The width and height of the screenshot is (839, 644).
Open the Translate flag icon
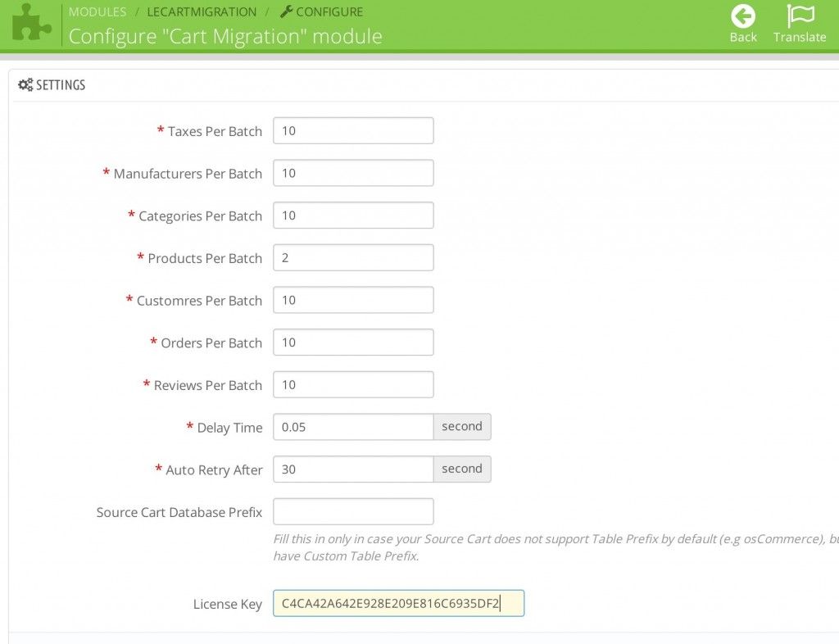tap(800, 16)
